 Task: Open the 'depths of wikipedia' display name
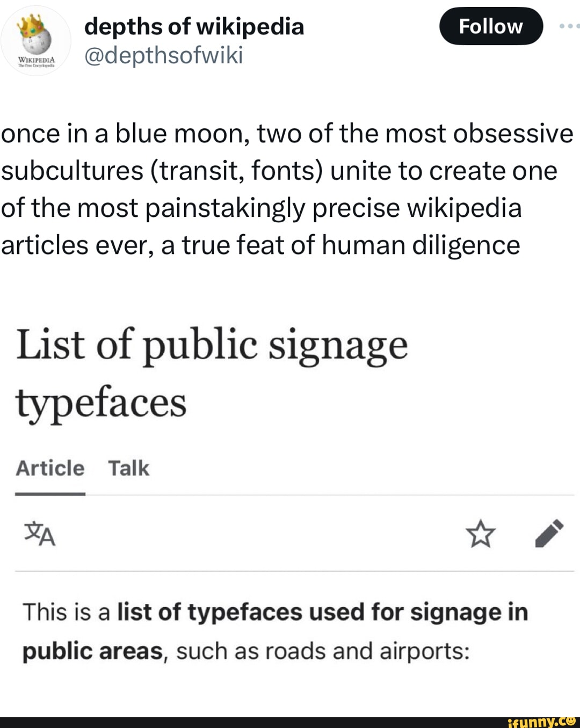(x=194, y=26)
